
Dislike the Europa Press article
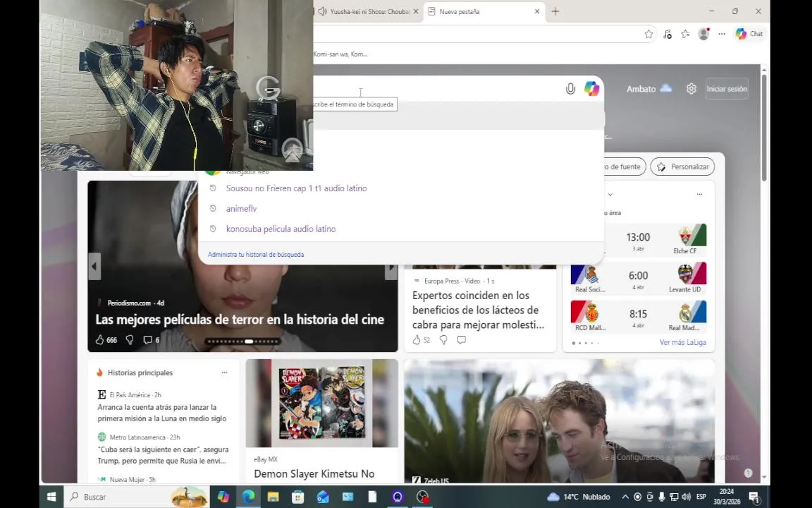point(443,340)
